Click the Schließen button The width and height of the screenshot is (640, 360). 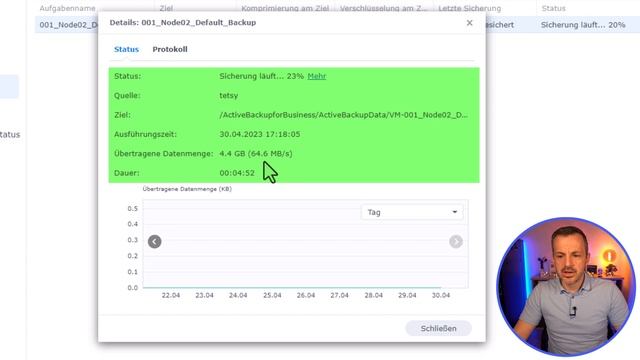tap(438, 328)
